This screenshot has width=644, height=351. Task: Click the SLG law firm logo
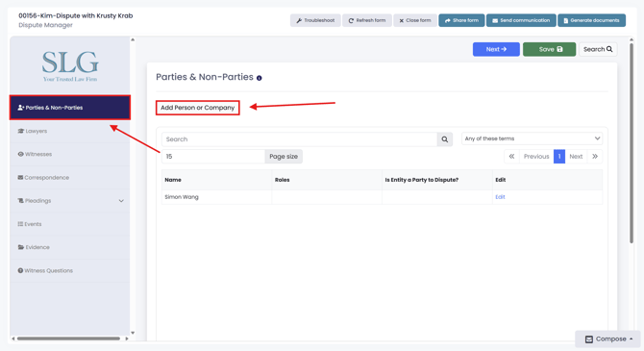coord(70,65)
